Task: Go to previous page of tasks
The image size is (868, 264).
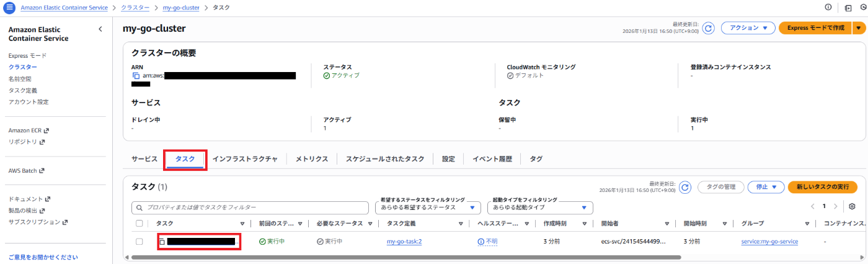Action: point(813,206)
